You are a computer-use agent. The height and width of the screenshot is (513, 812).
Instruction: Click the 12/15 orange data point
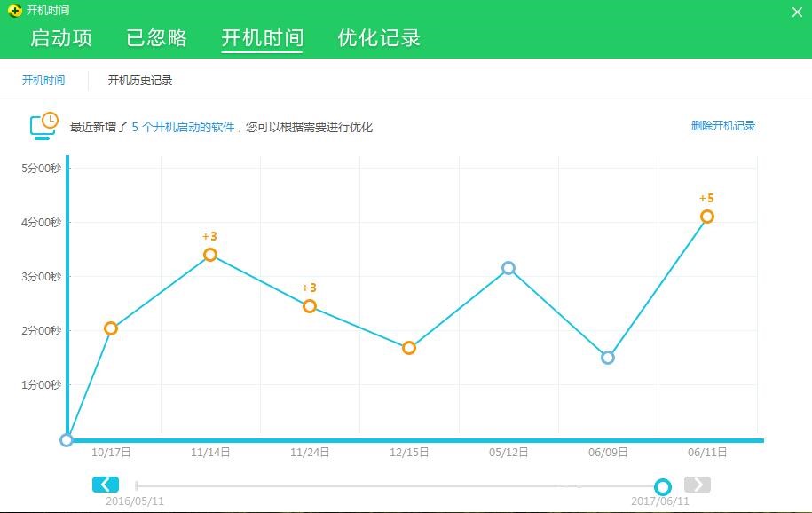coord(408,347)
